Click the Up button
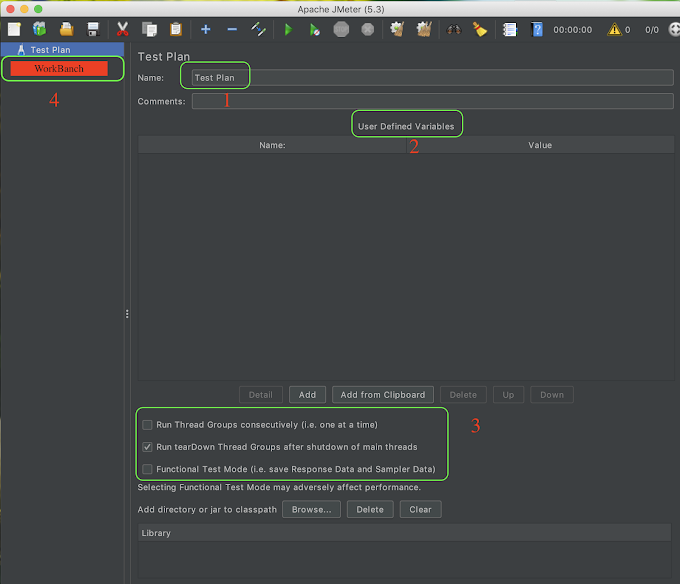The image size is (680, 584). [508, 395]
